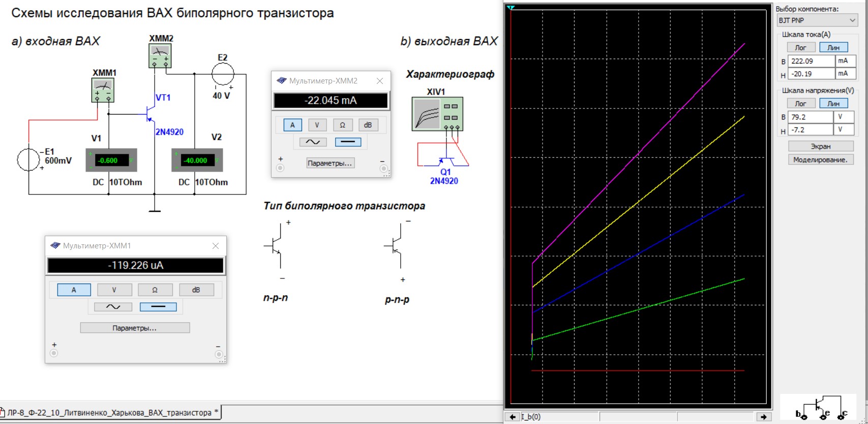Click the V unit box beside -7.2
The image size is (868, 424).
(x=844, y=129)
